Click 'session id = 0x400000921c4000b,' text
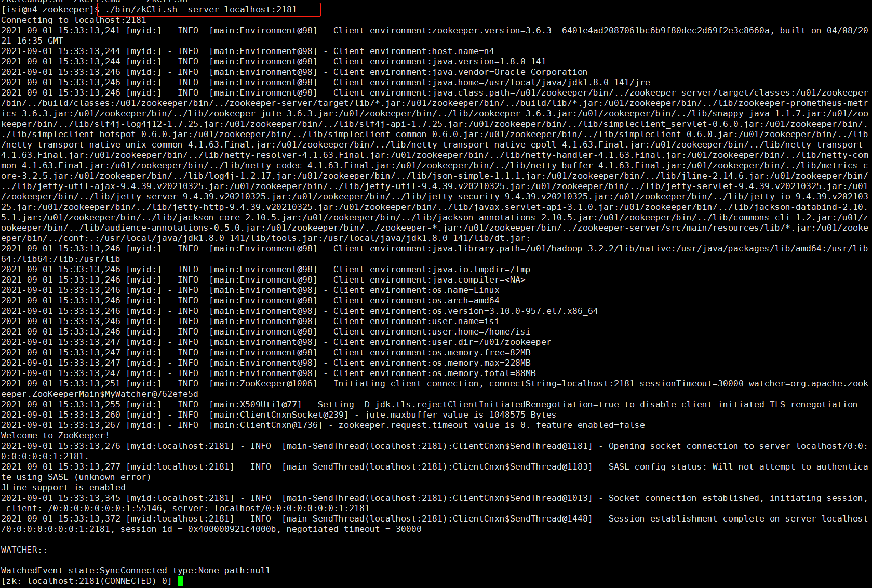Screen dimensions: 872x588 tap(201, 529)
